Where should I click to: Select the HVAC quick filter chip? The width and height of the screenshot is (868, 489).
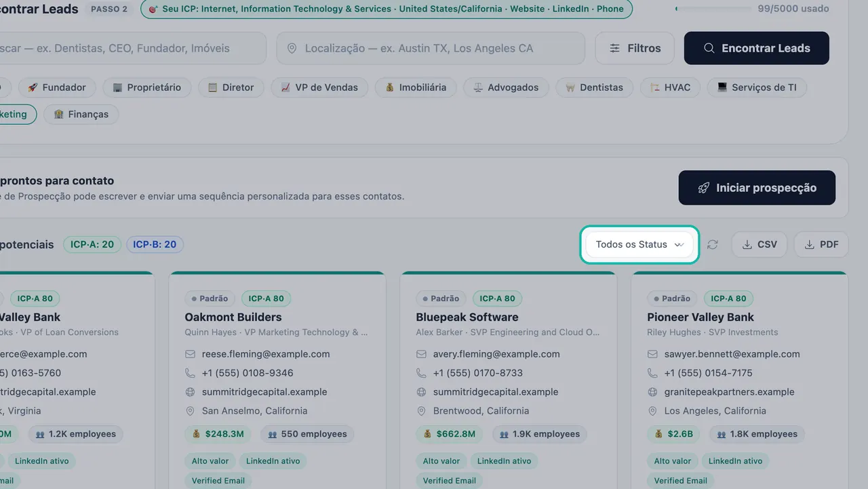[x=669, y=87]
